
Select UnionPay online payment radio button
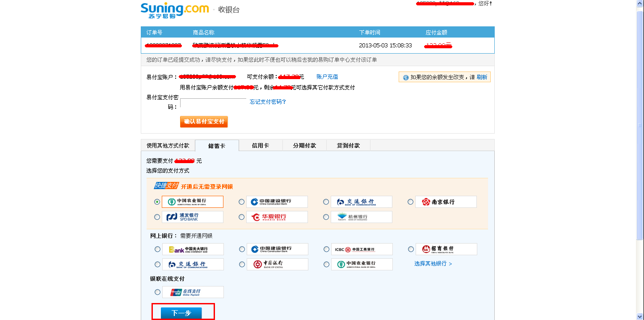(157, 292)
